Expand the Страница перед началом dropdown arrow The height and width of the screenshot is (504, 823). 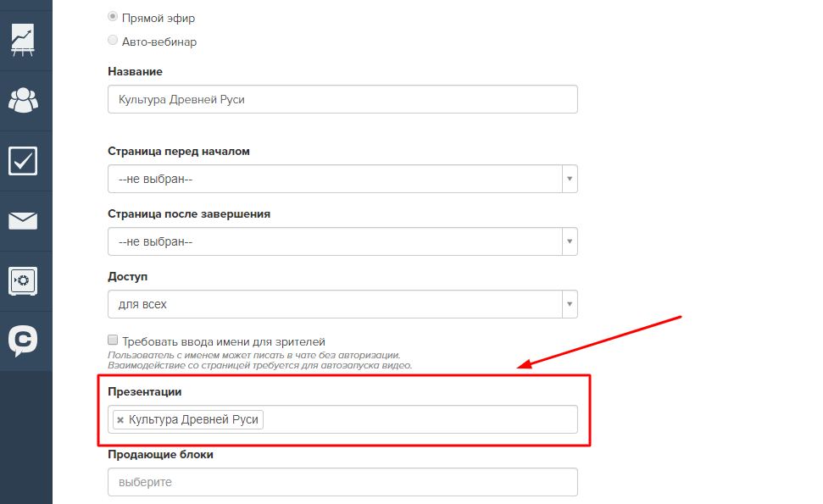570,179
